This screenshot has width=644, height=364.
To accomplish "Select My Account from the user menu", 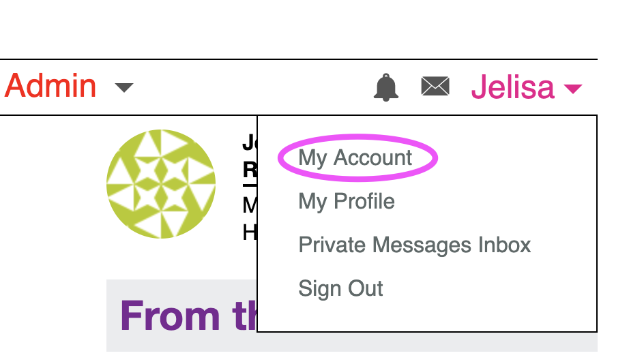I will pos(355,158).
